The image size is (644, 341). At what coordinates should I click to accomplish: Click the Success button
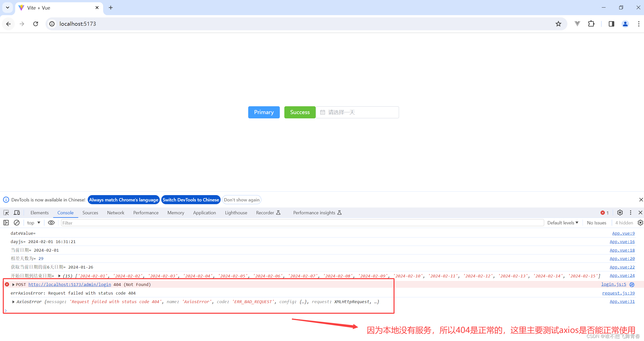300,112
